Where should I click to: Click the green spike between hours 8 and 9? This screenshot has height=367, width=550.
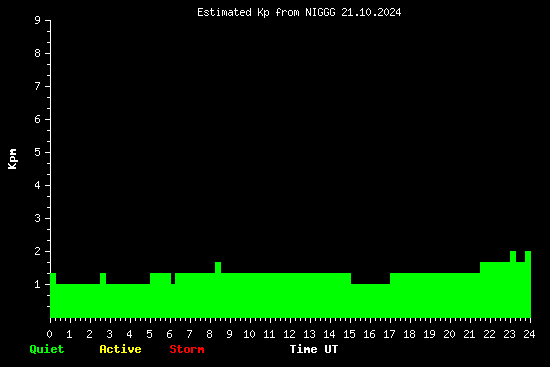(x=218, y=267)
